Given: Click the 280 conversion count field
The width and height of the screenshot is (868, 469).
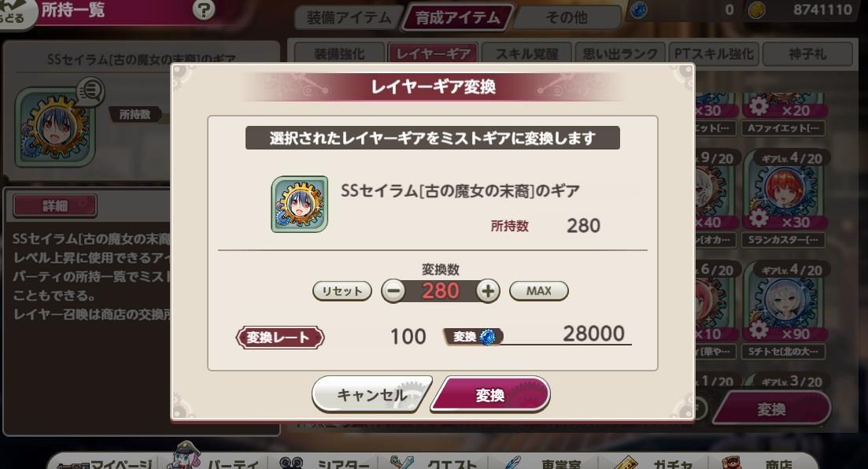Looking at the screenshot, I should 441,291.
